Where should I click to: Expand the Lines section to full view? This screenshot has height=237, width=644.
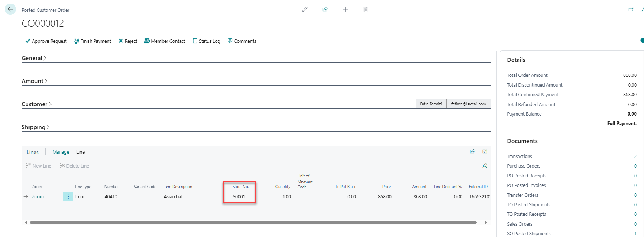tap(485, 151)
